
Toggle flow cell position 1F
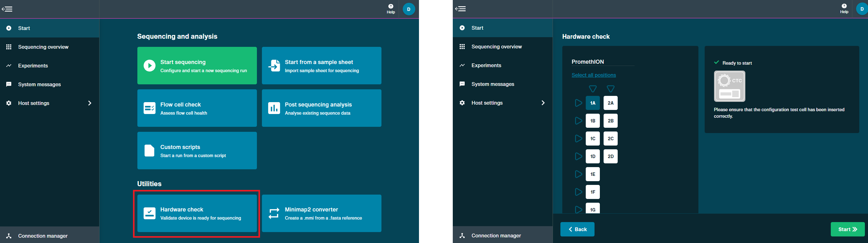[593, 192]
